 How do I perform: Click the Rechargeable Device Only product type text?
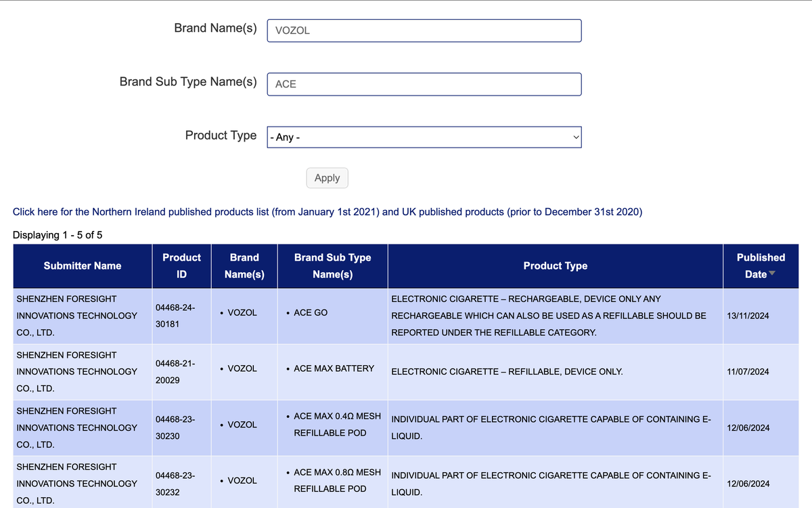tap(549, 316)
